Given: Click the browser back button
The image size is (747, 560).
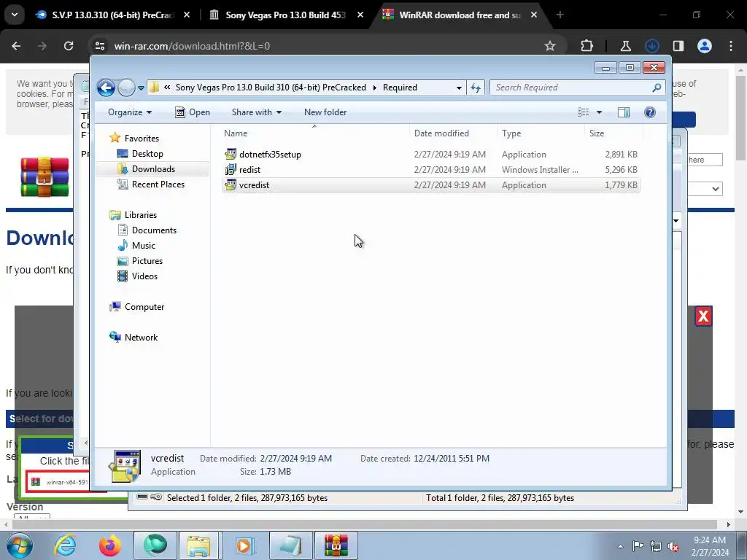Looking at the screenshot, I should 16,46.
